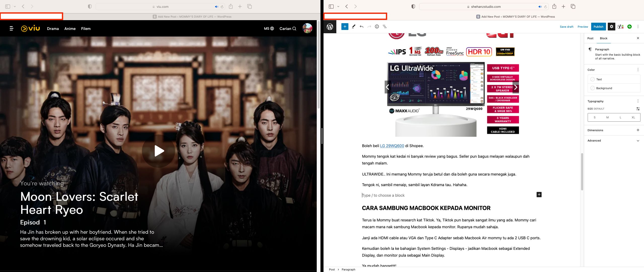
Task: Open Typography options three-dot menu
Action: pyautogui.click(x=638, y=101)
